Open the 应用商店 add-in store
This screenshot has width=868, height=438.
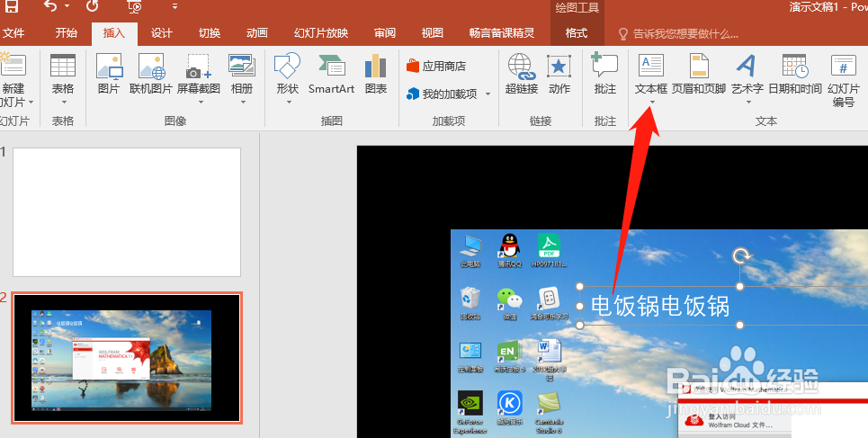pyautogui.click(x=436, y=66)
